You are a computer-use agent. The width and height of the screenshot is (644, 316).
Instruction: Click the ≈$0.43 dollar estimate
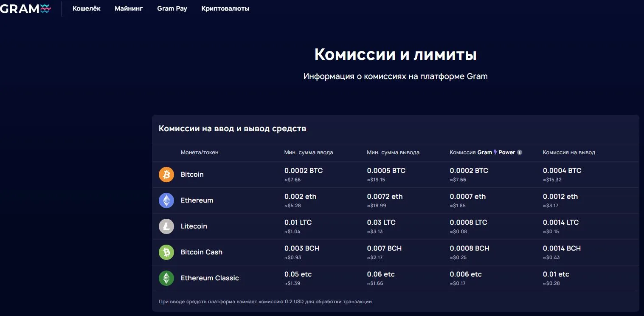click(551, 258)
